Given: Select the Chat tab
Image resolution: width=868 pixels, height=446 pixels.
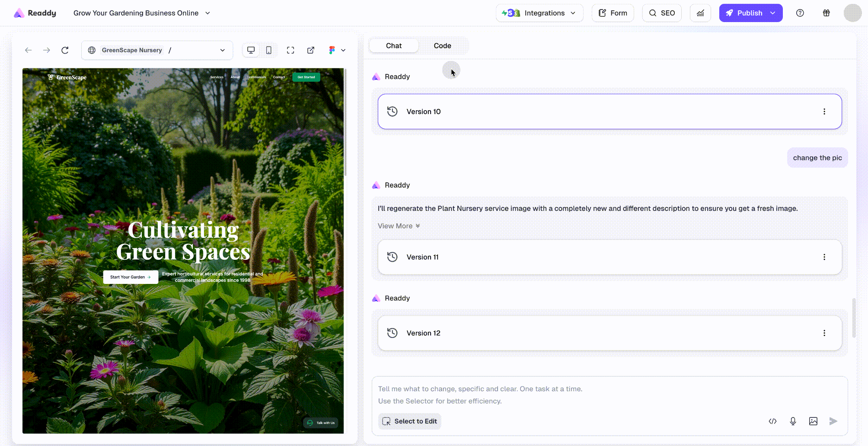Looking at the screenshot, I should (x=394, y=46).
